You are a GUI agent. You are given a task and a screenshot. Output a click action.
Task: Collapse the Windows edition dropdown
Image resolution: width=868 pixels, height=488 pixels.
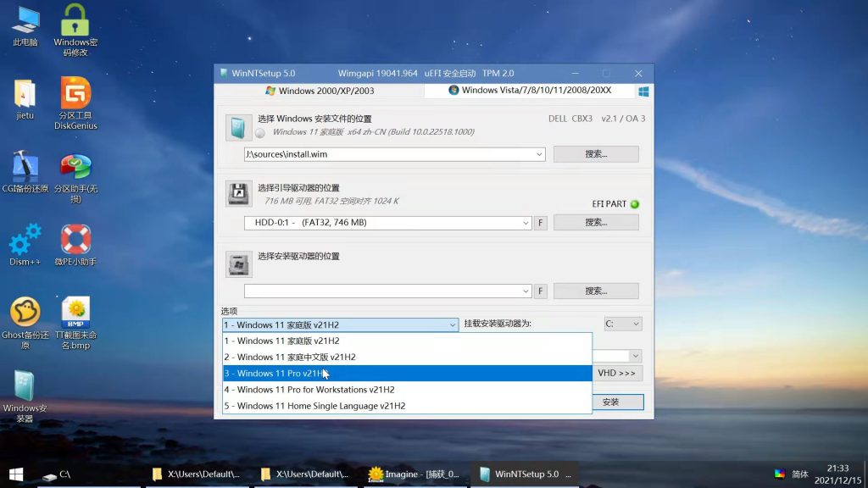click(453, 324)
